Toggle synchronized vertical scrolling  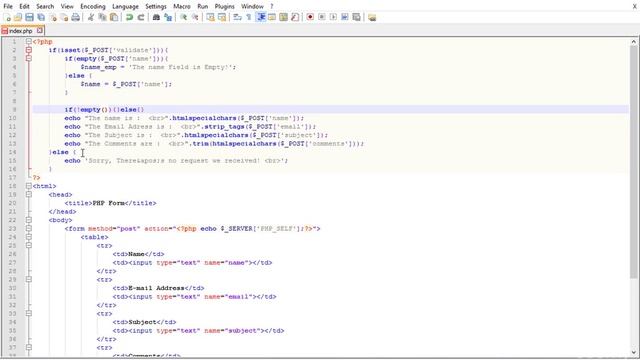click(x=211, y=17)
